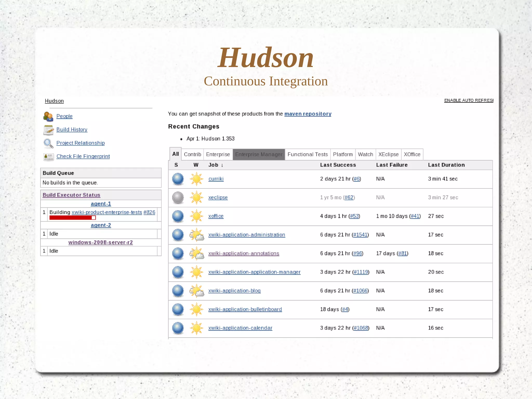
Task: Sort by Last Failure column header
Action: pyautogui.click(x=392, y=165)
